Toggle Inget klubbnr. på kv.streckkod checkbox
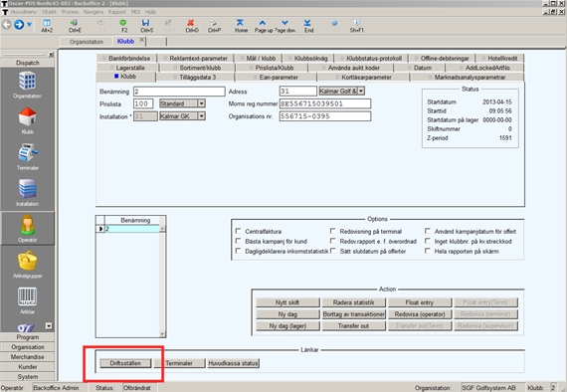 click(x=428, y=241)
